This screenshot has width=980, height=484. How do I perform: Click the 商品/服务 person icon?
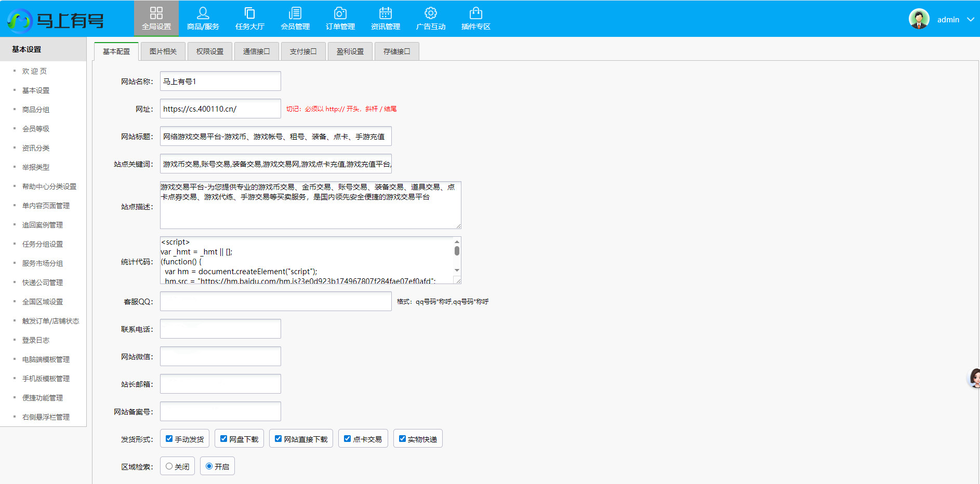(x=203, y=13)
